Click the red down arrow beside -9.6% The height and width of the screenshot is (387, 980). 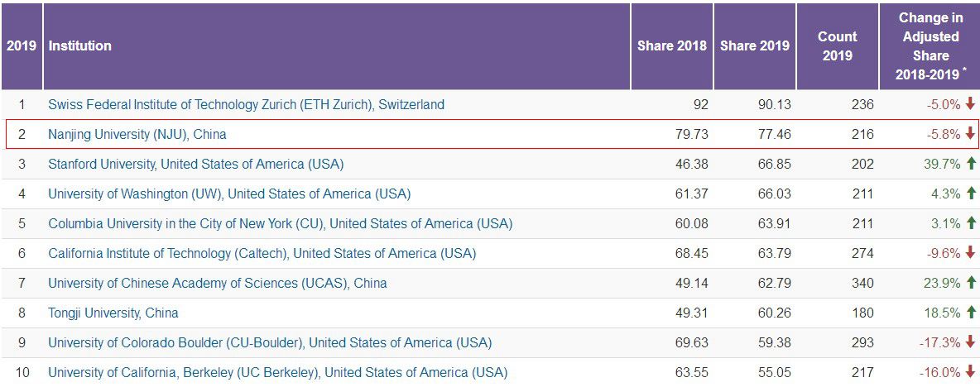pos(970,253)
